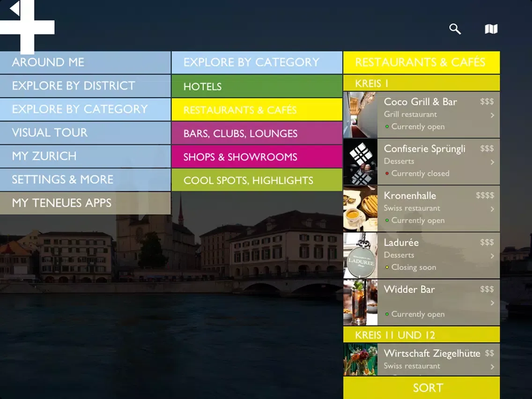
Task: Expand Wirtschaft Ziegelhütte details chevron
Action: click(x=492, y=367)
